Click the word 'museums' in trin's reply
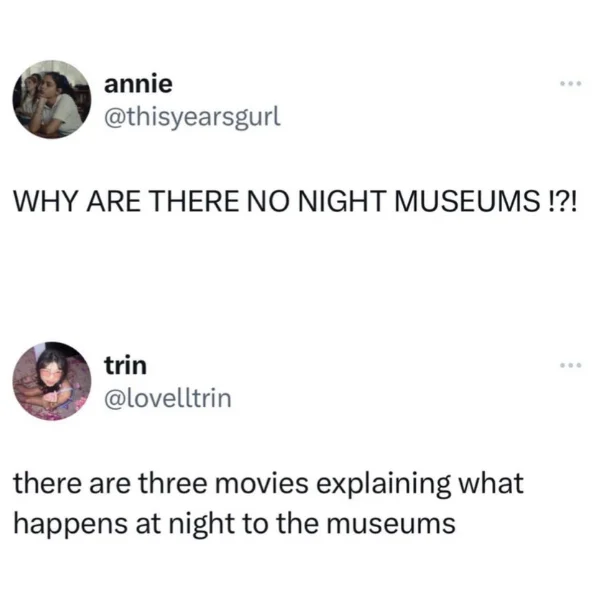Image resolution: width=600 pixels, height=600 pixels. (391, 524)
